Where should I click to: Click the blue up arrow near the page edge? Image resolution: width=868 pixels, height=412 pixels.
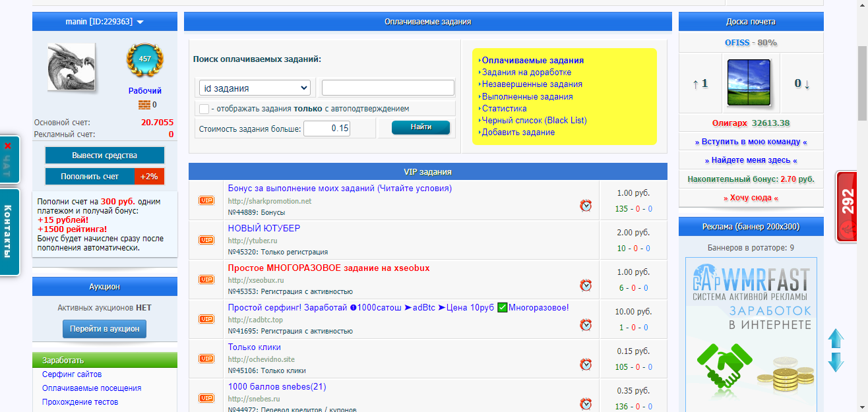point(836,339)
